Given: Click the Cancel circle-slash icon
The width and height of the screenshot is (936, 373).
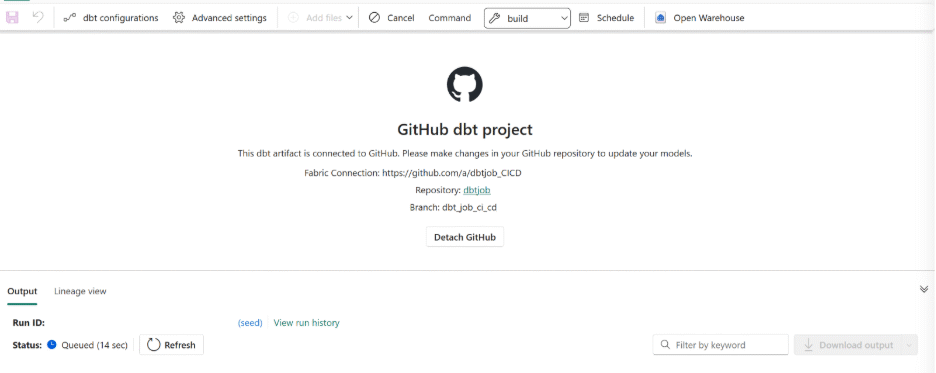Looking at the screenshot, I should (374, 18).
